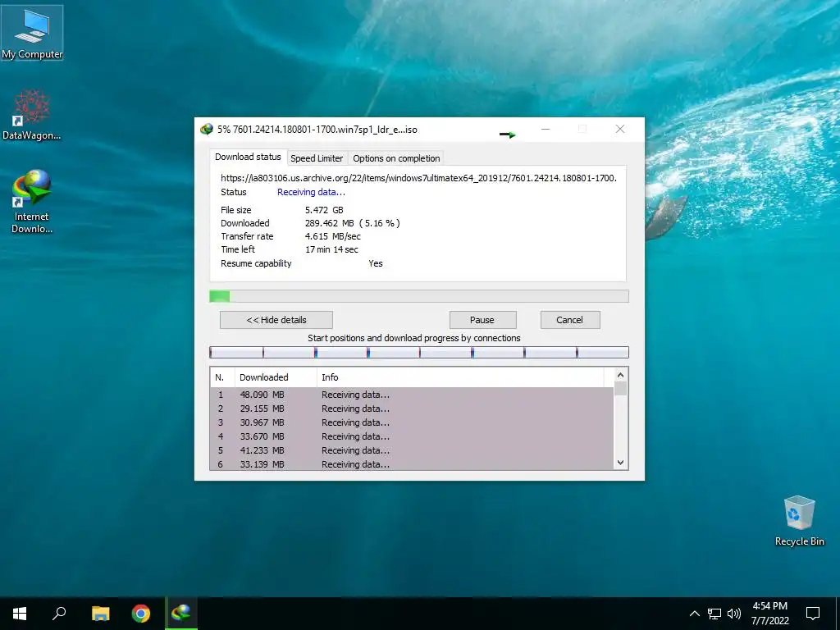Click the Hide details button
This screenshot has height=630, width=840.
tap(276, 320)
